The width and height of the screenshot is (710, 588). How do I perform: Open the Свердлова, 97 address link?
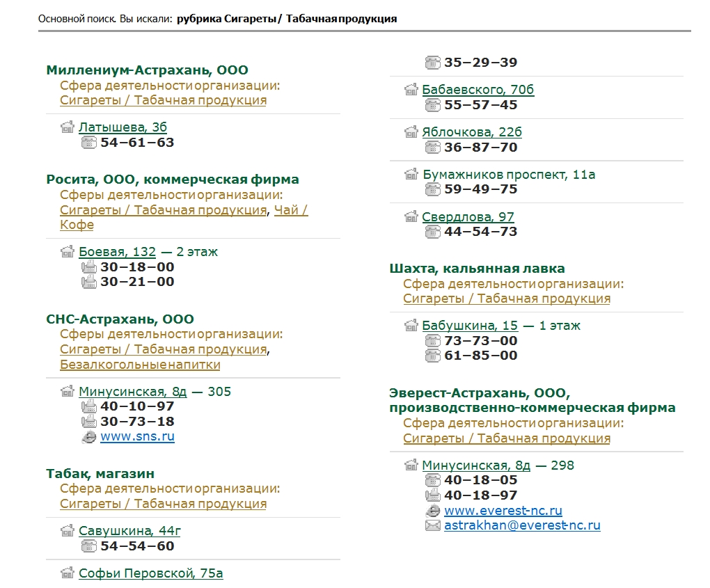pyautogui.click(x=468, y=217)
